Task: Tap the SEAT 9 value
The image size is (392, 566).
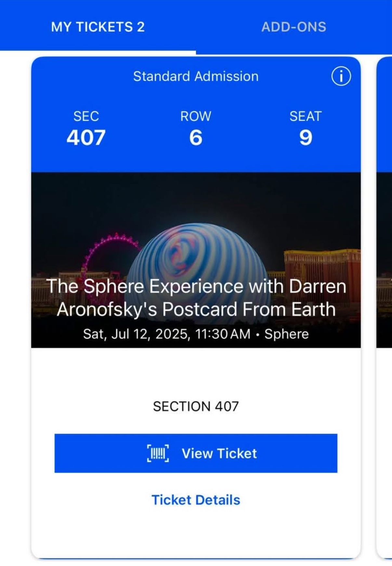Action: coord(306,137)
